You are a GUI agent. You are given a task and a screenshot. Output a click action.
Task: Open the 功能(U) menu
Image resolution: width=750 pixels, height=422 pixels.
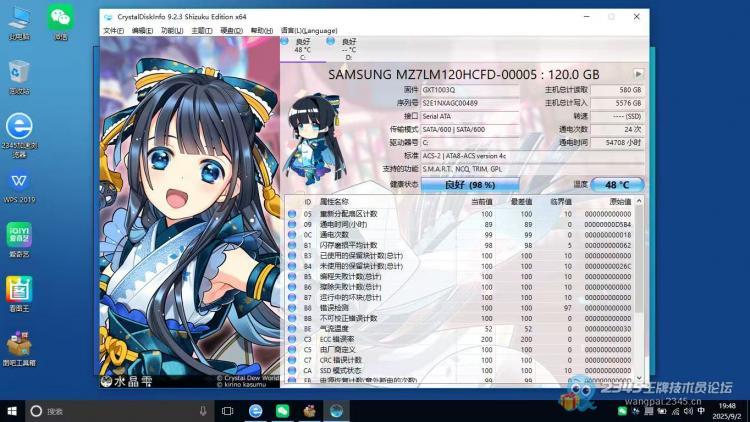click(172, 31)
